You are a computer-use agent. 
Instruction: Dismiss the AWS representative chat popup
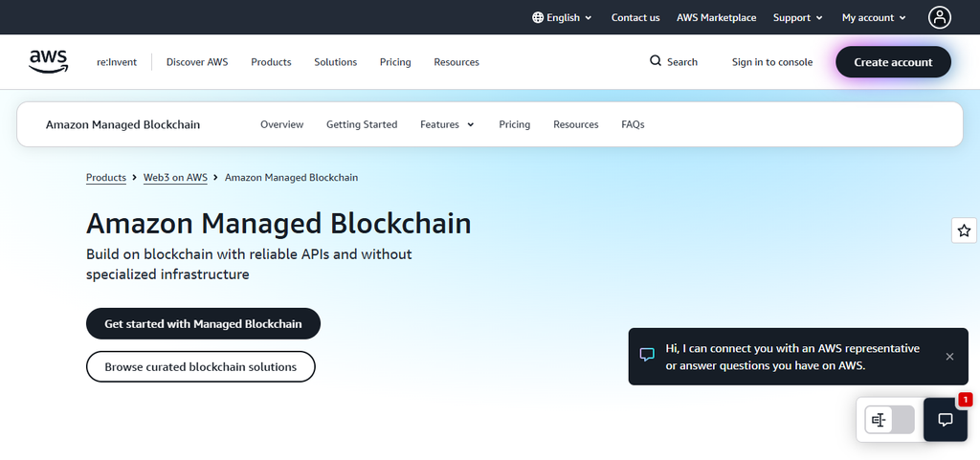(x=949, y=357)
